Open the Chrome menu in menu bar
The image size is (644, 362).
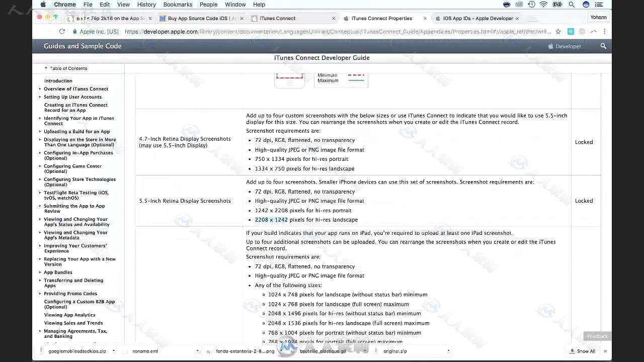65,5
